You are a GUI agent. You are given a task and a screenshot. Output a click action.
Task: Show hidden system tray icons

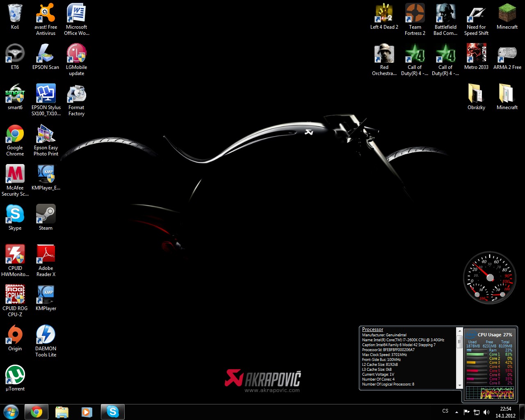tap(457, 412)
